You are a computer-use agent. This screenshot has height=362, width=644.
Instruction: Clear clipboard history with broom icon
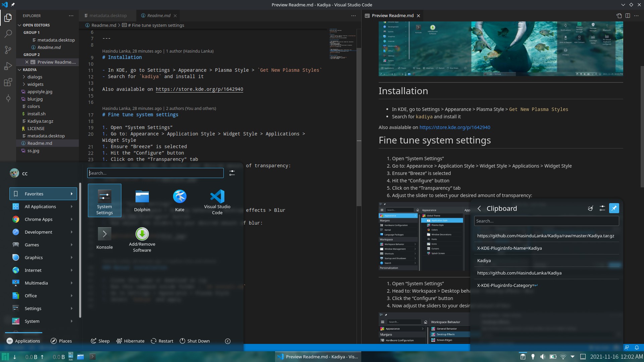590,208
